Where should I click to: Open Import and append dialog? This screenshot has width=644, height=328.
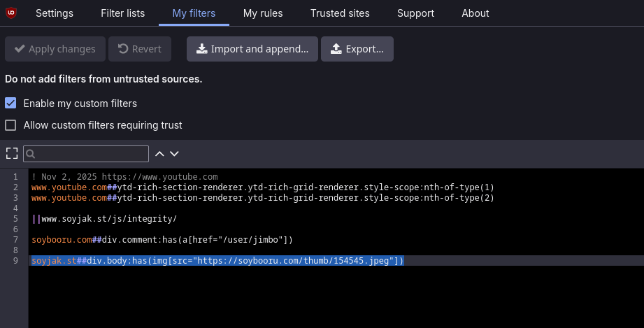pyautogui.click(x=252, y=49)
